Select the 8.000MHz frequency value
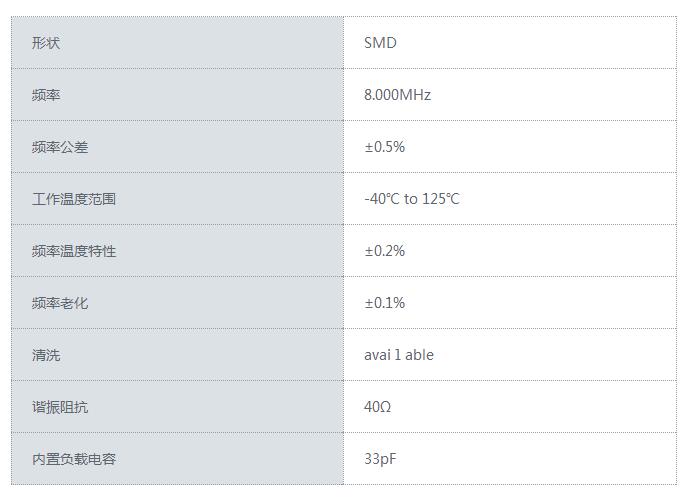Viewport: 684px width, 503px height. (397, 95)
